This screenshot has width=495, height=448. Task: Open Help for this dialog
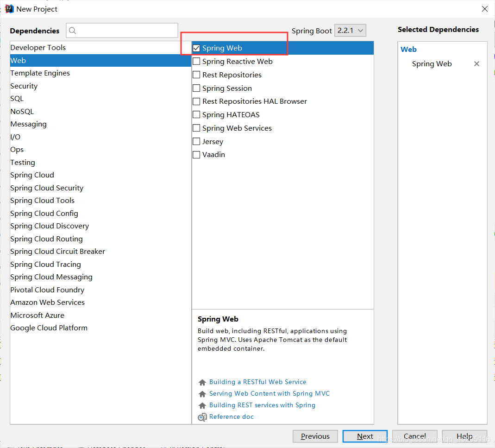pyautogui.click(x=464, y=436)
